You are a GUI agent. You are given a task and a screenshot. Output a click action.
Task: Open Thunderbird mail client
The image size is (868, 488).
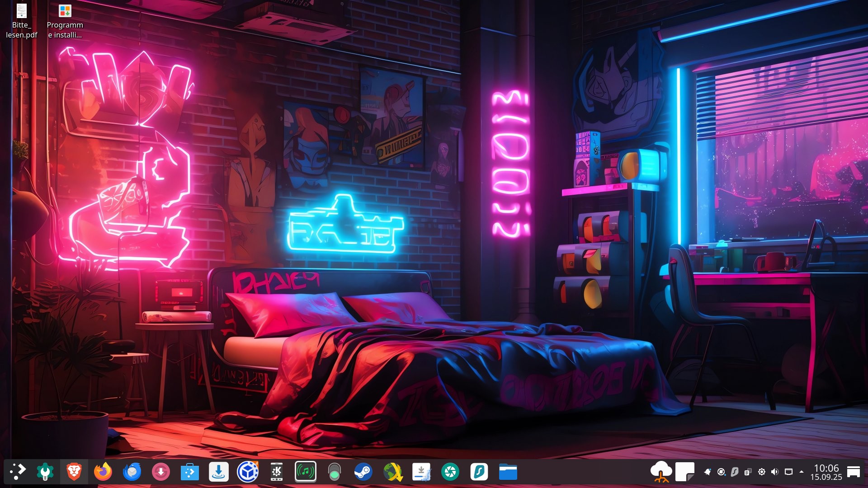tap(132, 472)
